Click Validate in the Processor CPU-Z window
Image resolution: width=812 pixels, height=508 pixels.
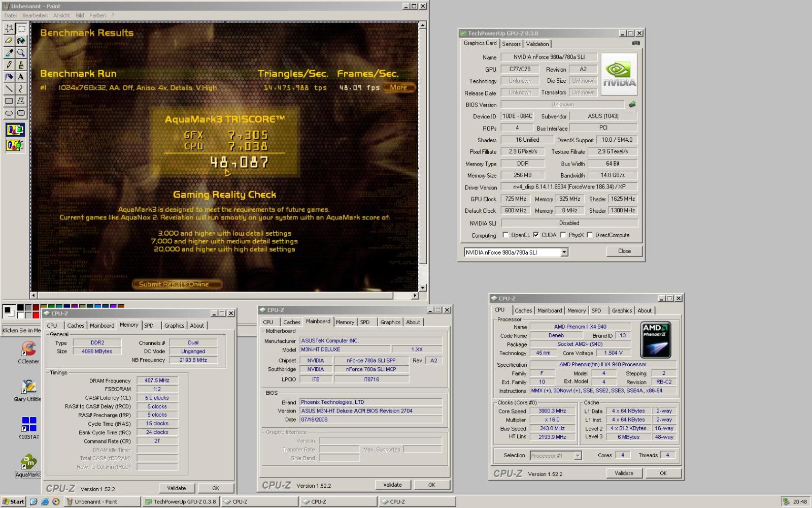(624, 473)
